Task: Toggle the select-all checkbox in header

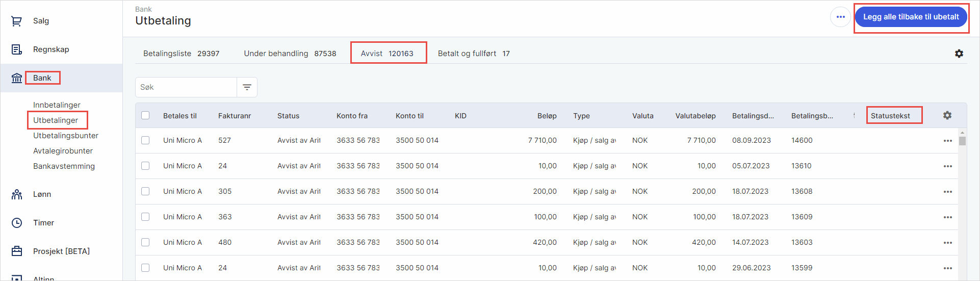Action: (145, 116)
